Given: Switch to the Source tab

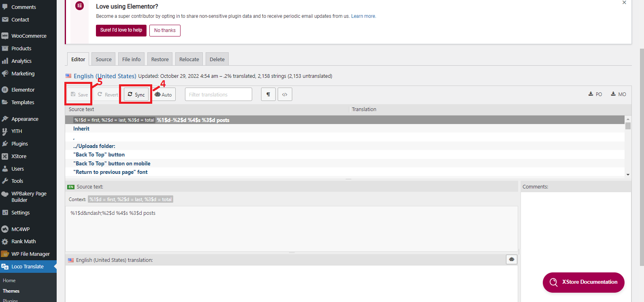Looking at the screenshot, I should (x=104, y=59).
